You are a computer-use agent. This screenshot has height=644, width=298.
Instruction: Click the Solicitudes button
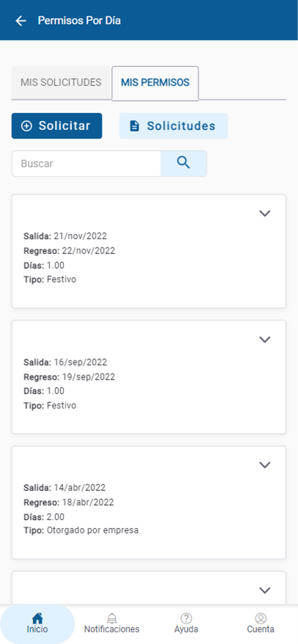173,126
